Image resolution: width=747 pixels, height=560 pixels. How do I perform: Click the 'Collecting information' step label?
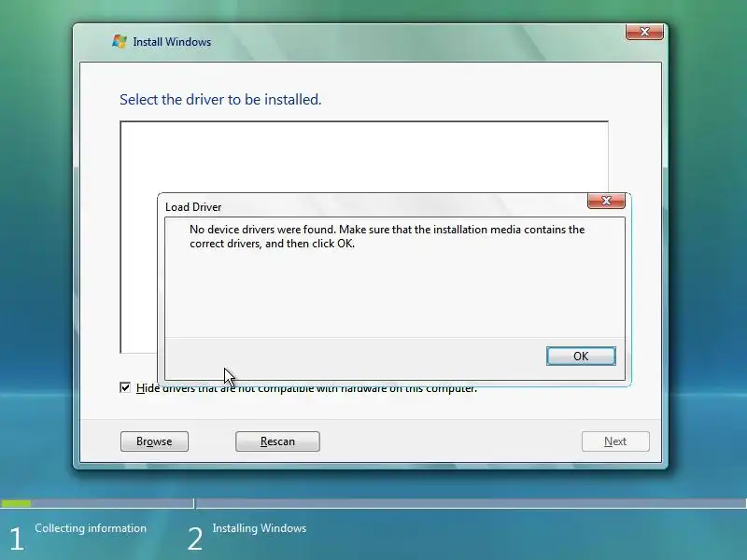point(91,528)
